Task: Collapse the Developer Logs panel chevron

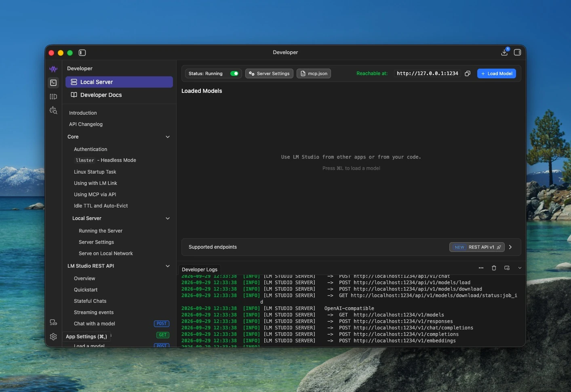Action: tap(520, 268)
